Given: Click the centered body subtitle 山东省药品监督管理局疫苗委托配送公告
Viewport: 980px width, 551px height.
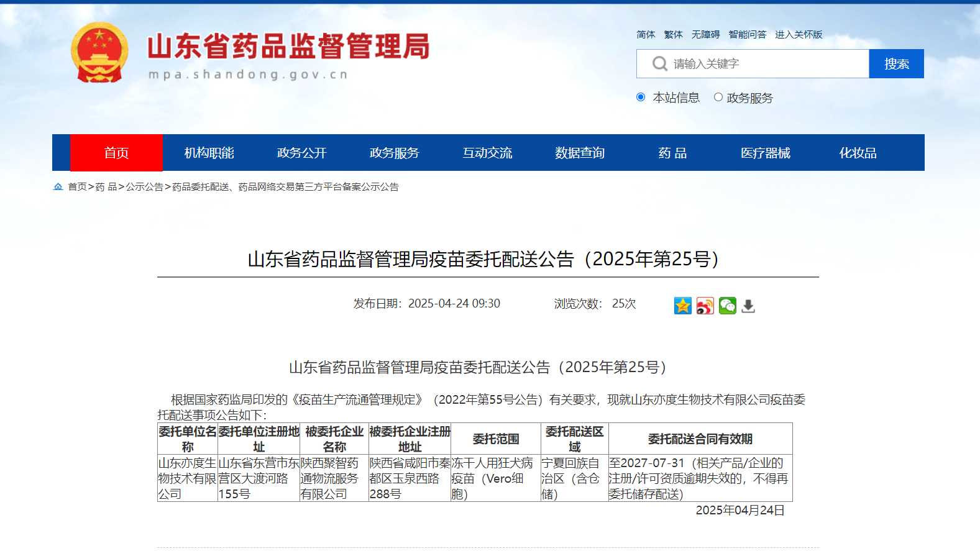Looking at the screenshot, I should [478, 368].
